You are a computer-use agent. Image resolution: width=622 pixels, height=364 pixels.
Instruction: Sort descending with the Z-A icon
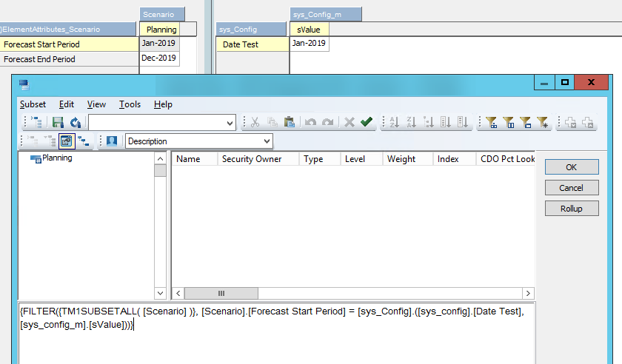pyautogui.click(x=412, y=122)
